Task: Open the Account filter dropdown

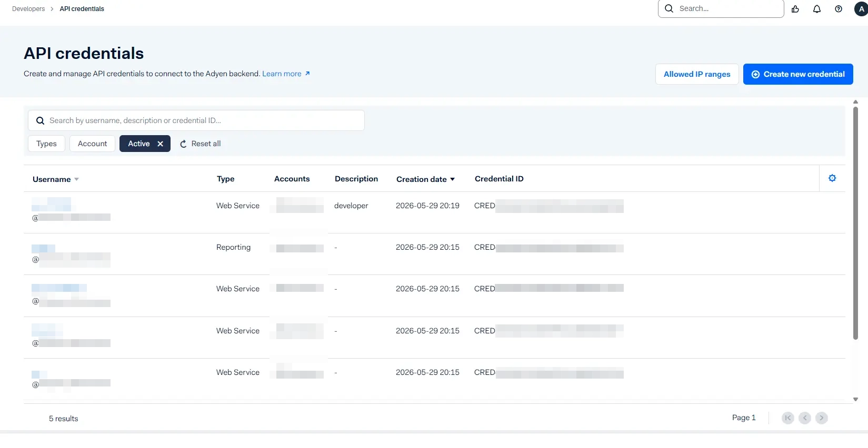Action: [92, 144]
